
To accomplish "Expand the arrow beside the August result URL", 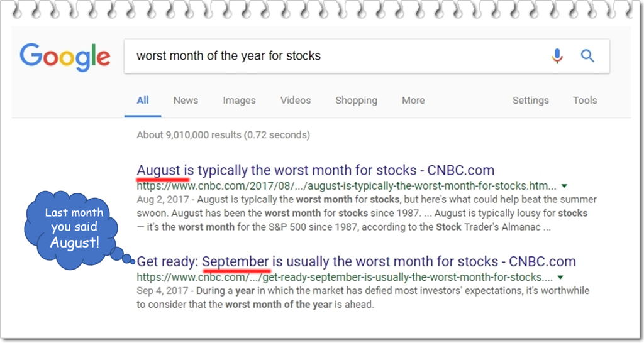I will click(564, 186).
